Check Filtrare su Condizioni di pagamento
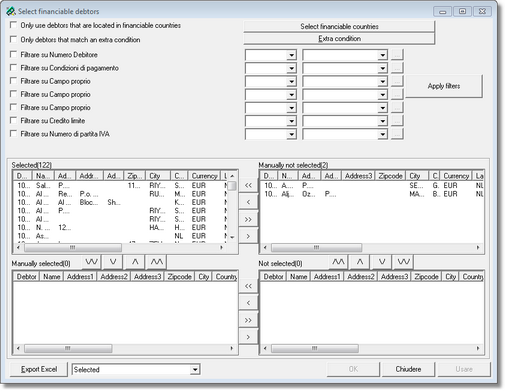The height and width of the screenshot is (391, 505). pyautogui.click(x=13, y=68)
